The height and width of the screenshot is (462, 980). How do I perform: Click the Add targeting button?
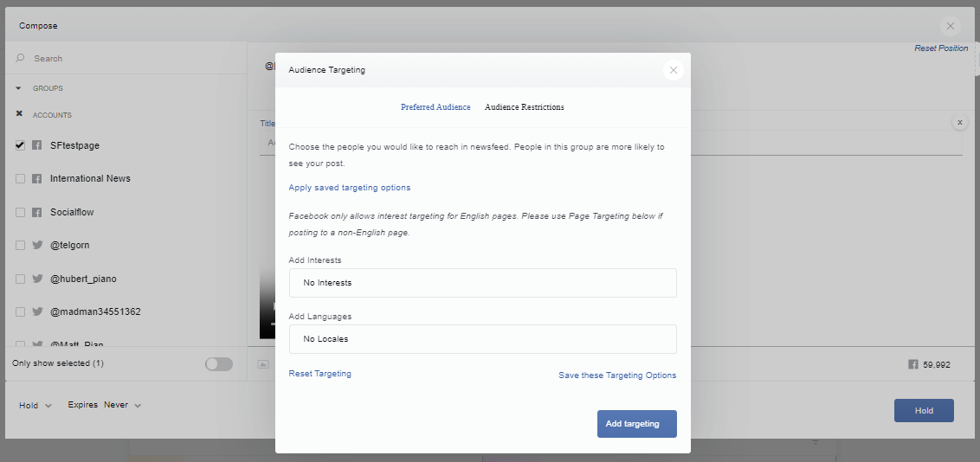[x=637, y=424]
